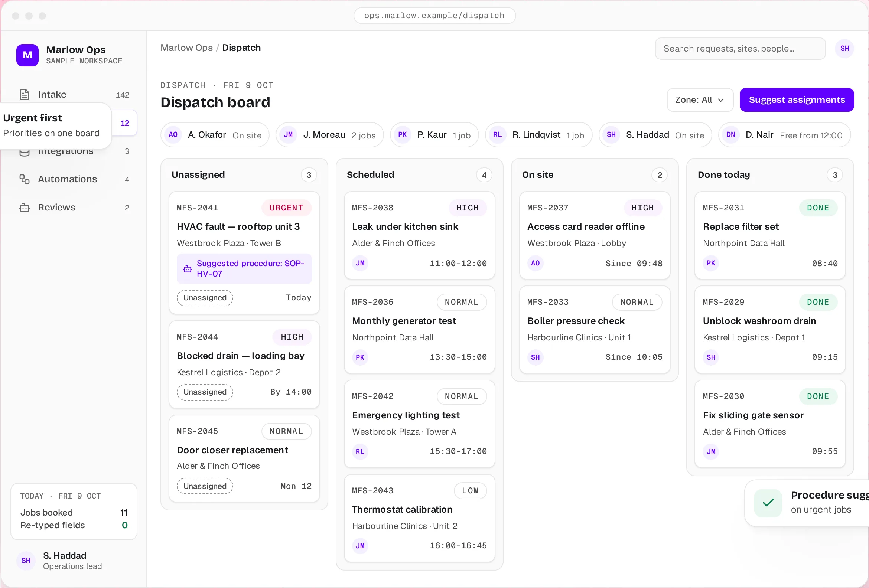Click AO avatar in A. Okafor chip
The height and width of the screenshot is (588, 869).
(x=173, y=135)
